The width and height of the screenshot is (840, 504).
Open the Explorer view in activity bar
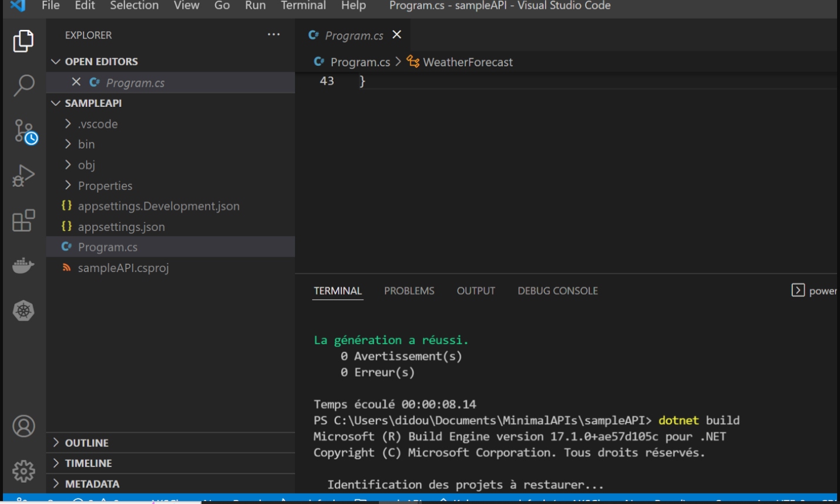click(x=23, y=41)
